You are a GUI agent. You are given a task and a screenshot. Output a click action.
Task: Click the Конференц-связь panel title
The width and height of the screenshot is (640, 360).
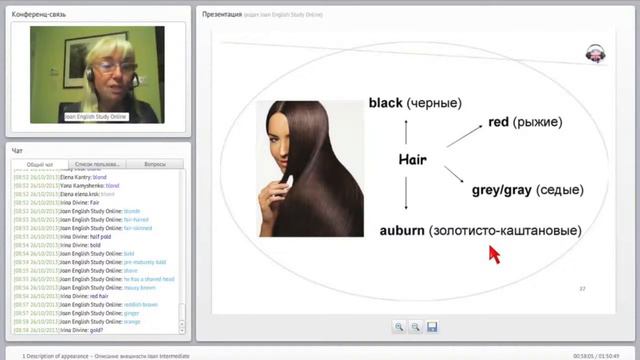click(x=39, y=14)
